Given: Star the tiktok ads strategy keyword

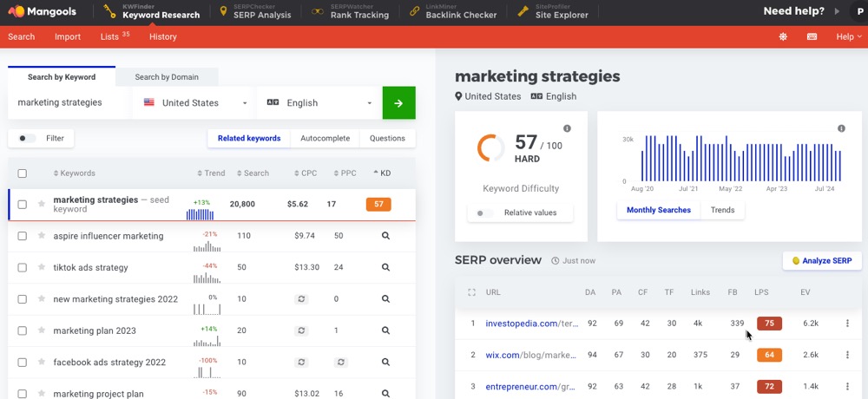Looking at the screenshot, I should 41,267.
